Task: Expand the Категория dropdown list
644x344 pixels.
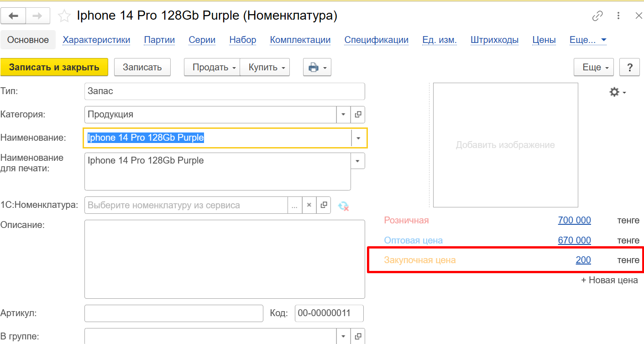Action: pos(343,115)
